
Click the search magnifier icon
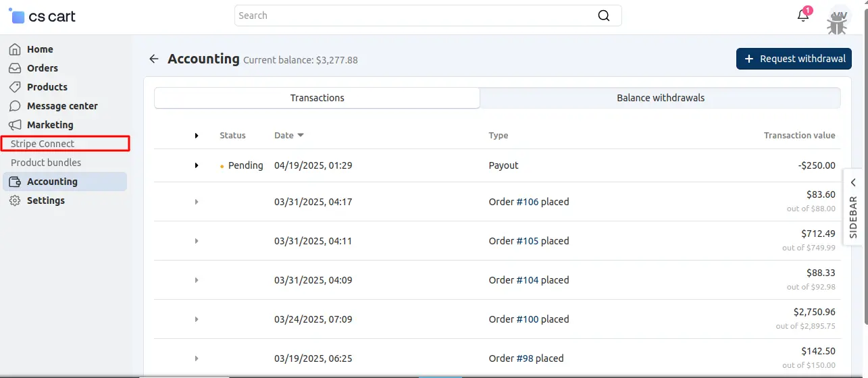coord(604,16)
